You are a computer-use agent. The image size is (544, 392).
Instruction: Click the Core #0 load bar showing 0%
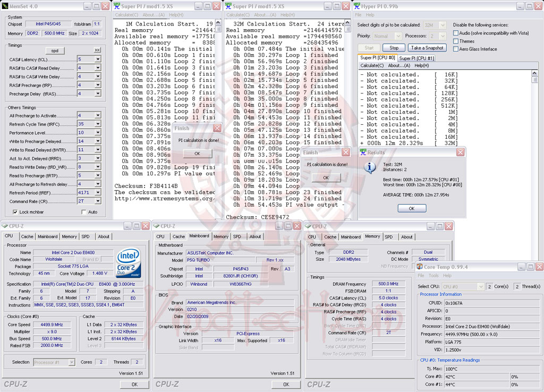(525, 377)
